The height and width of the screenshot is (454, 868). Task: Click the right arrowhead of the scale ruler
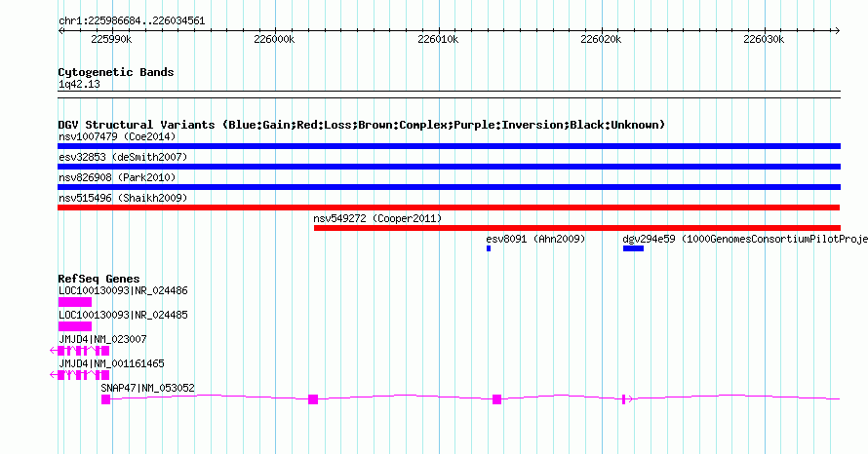coord(837,31)
